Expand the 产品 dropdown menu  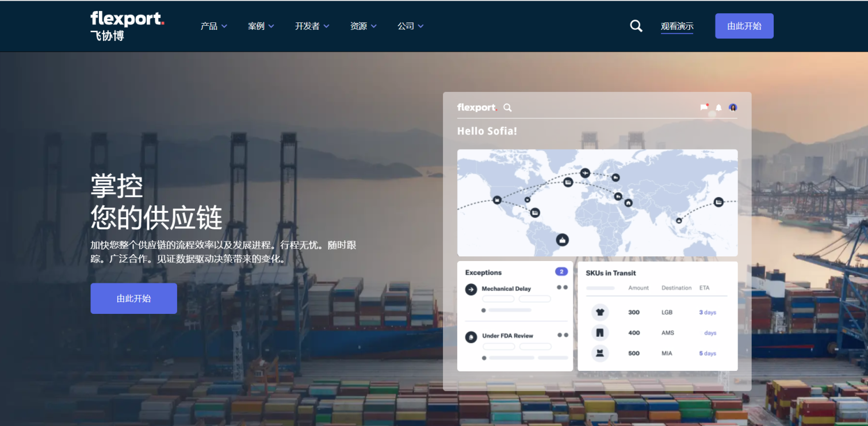[x=213, y=26]
